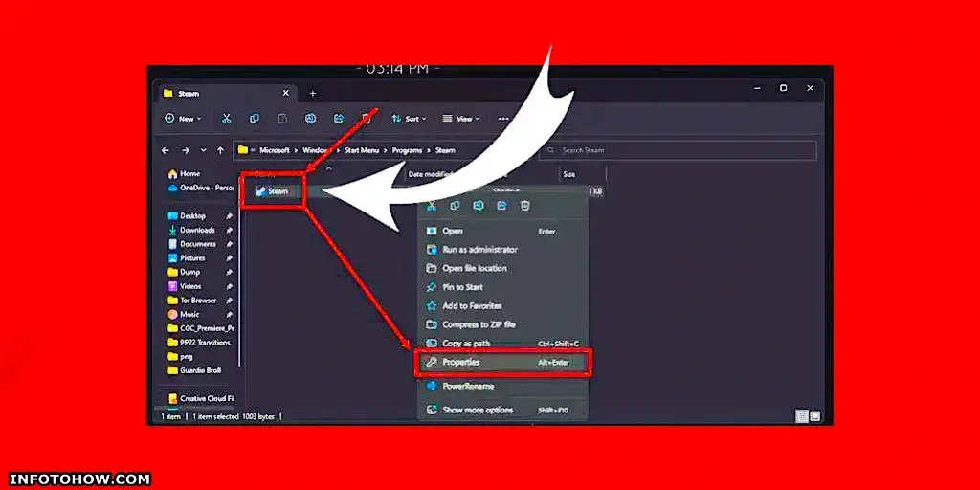
Task: Unpin Videos from quick access
Action: [230, 286]
